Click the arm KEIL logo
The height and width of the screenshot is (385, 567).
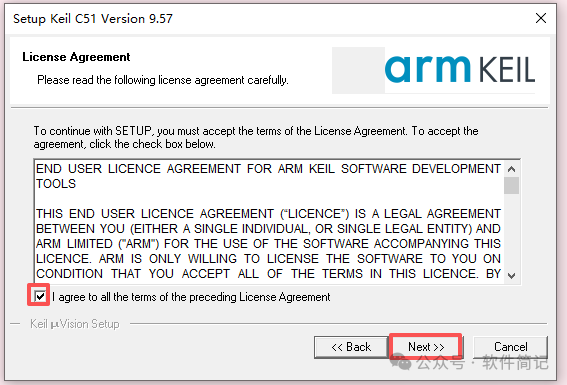point(460,69)
